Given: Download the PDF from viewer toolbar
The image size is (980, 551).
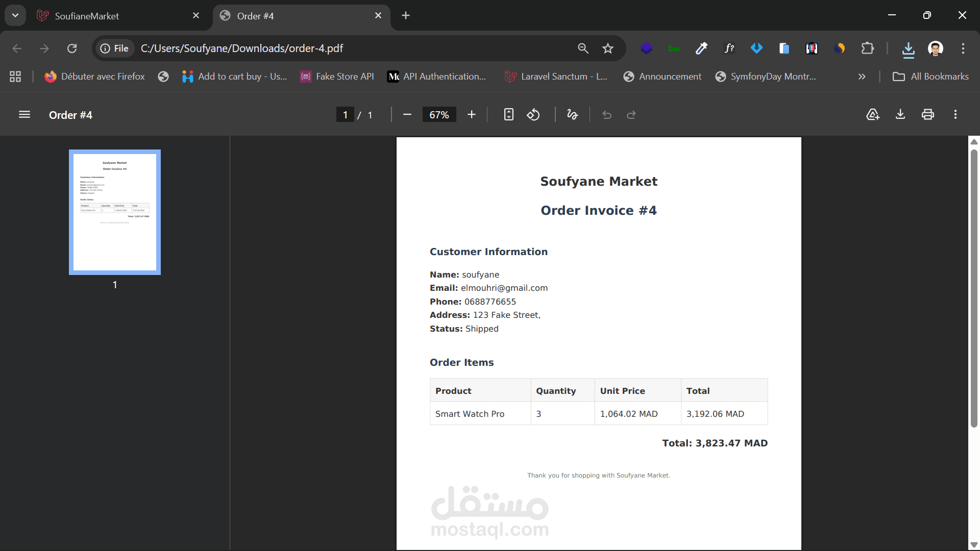Looking at the screenshot, I should coord(900,115).
